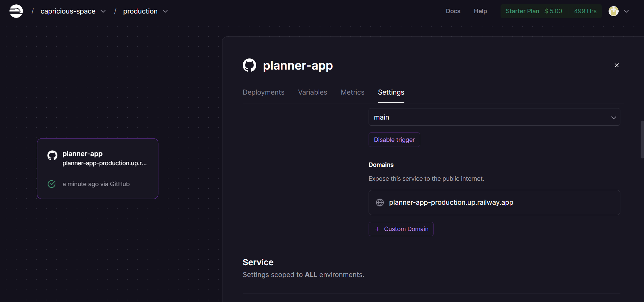Click the planner-app panel heading text
644x302 pixels.
[298, 65]
